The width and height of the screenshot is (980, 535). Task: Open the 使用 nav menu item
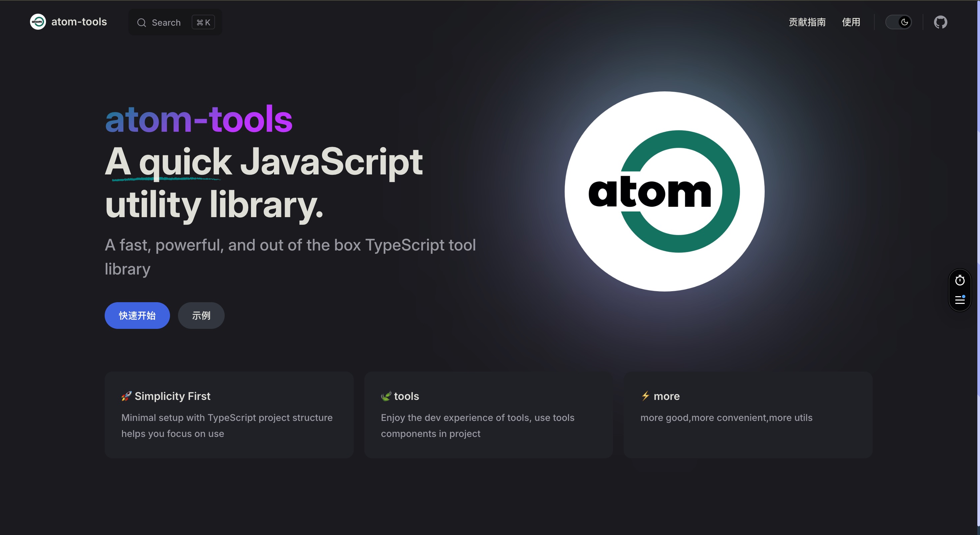[851, 22]
